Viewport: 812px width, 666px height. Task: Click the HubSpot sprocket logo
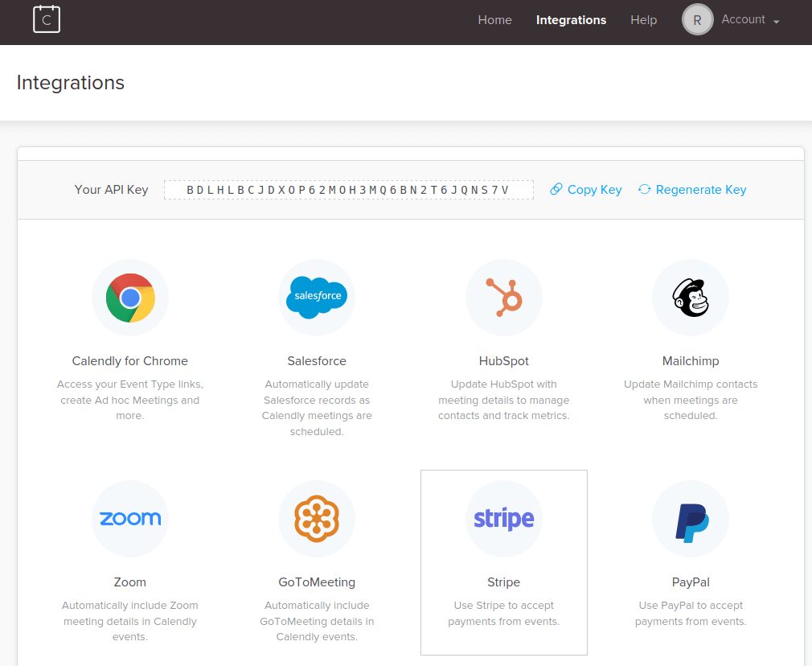tap(504, 298)
